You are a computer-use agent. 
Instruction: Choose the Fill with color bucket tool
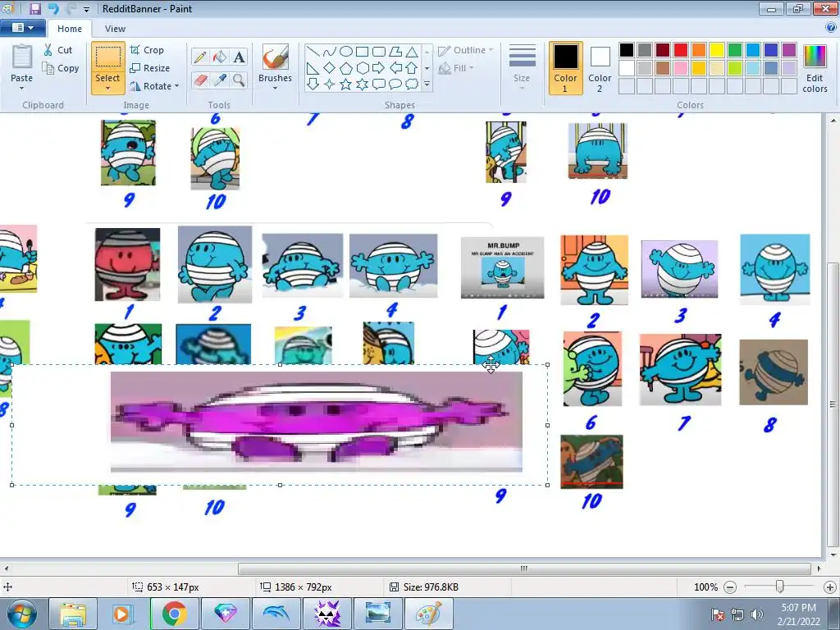point(219,57)
